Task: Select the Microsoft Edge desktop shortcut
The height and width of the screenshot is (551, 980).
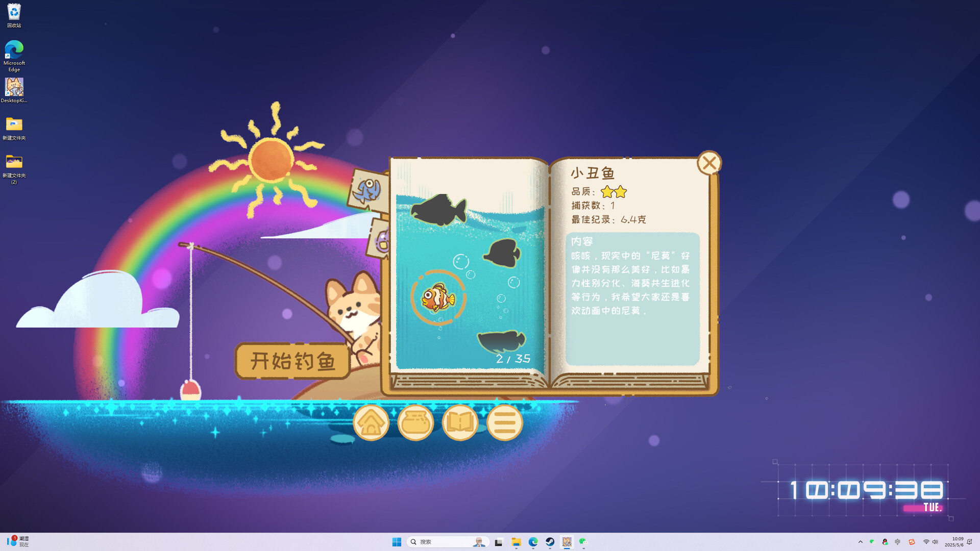Action: coord(14,56)
